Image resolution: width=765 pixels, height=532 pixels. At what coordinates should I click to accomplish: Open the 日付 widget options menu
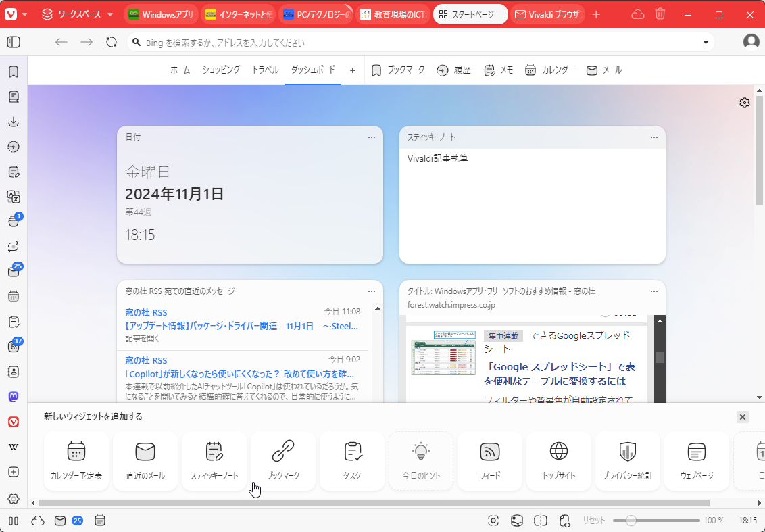(372, 137)
